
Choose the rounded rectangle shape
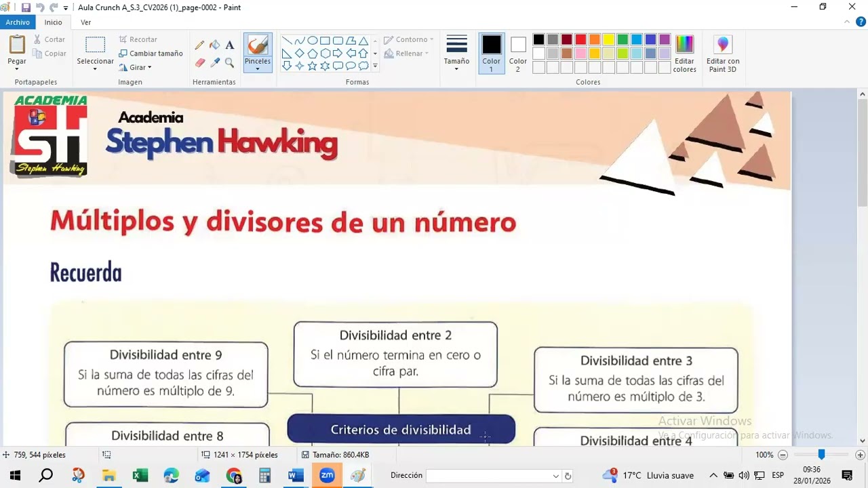click(338, 41)
